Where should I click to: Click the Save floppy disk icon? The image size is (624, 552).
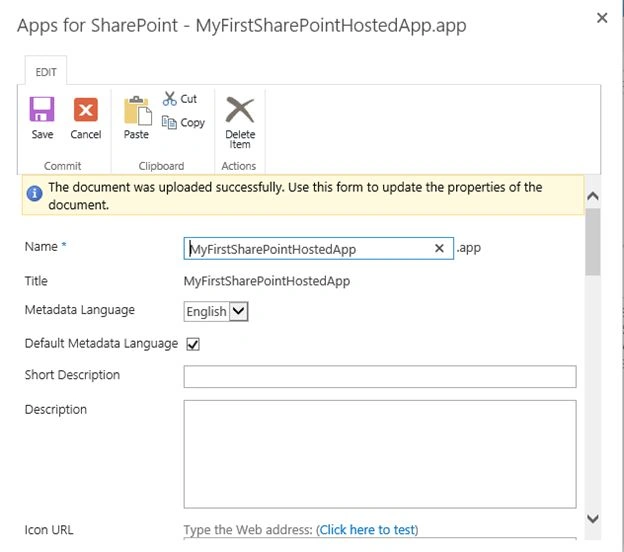[x=42, y=109]
